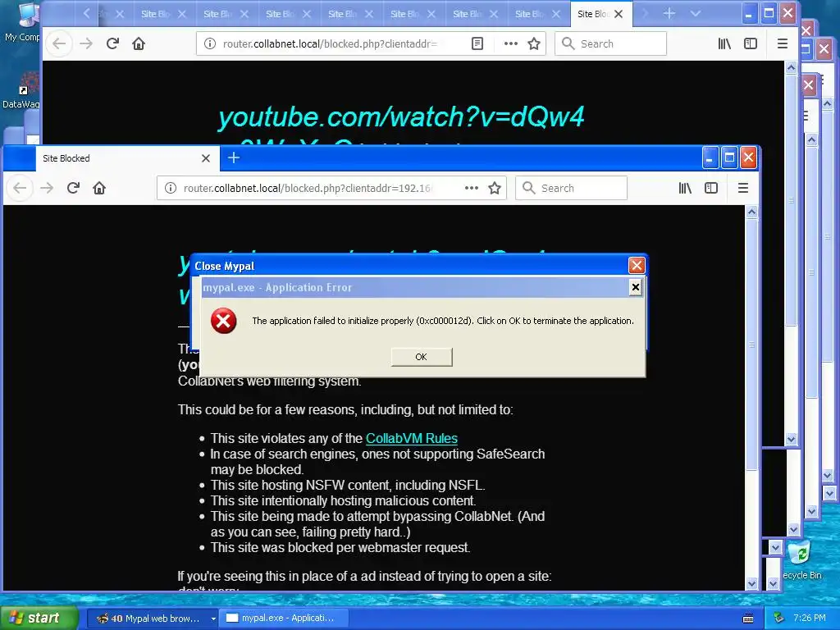Minimize the front browser window
Image resolution: width=840 pixels, height=630 pixels.
pos(710,158)
